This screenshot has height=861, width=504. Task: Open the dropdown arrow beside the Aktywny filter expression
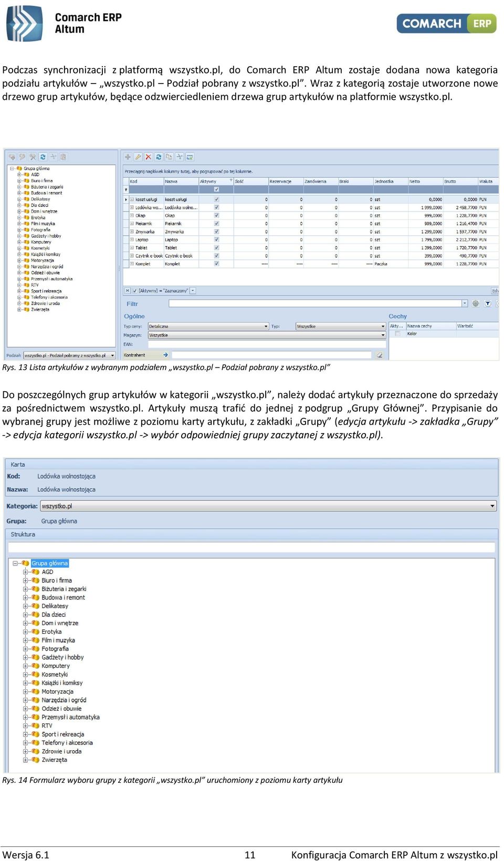[x=193, y=290]
